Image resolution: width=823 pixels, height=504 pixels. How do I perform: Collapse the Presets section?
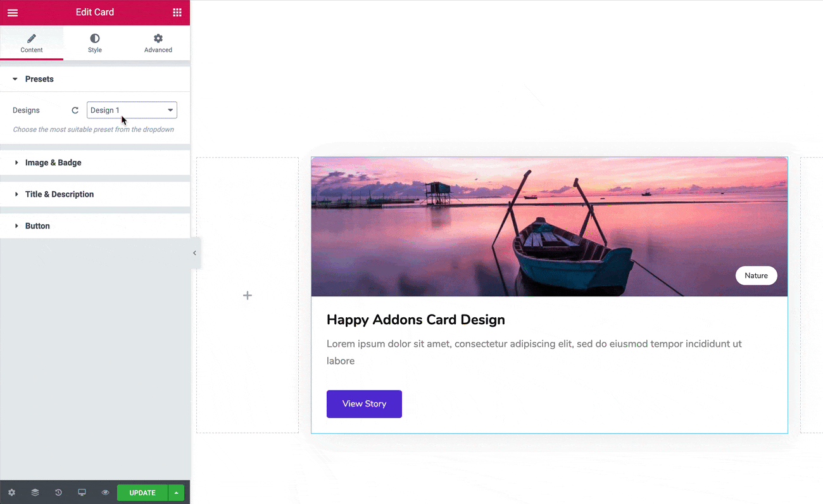[x=40, y=79]
